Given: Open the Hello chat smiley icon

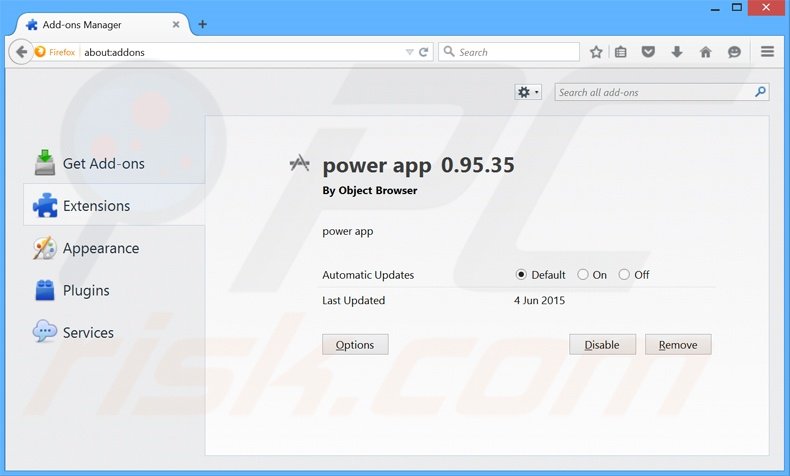Looking at the screenshot, I should 734,52.
